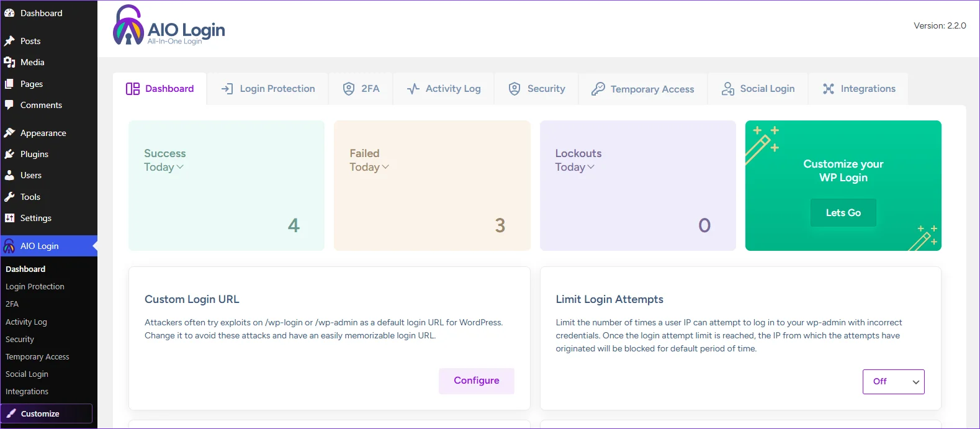Click the Customize brush icon in sidebar
Viewport: 980px width, 429px height.
(x=11, y=413)
